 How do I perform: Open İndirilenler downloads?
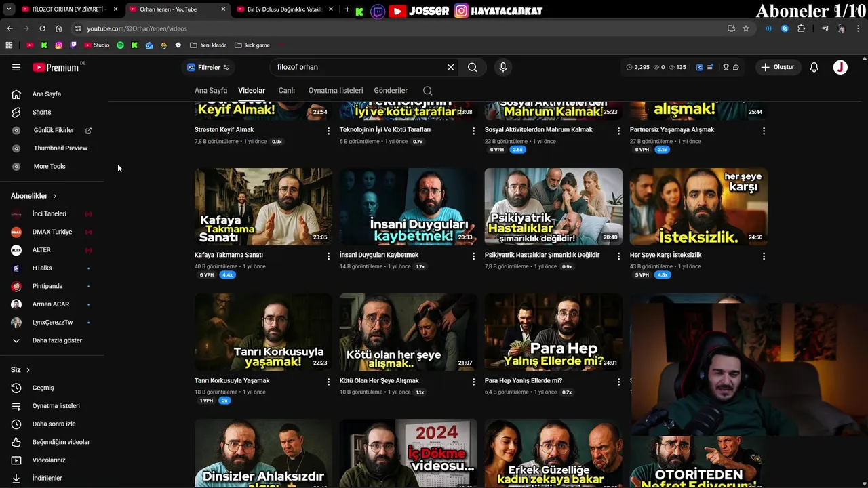click(x=53, y=478)
